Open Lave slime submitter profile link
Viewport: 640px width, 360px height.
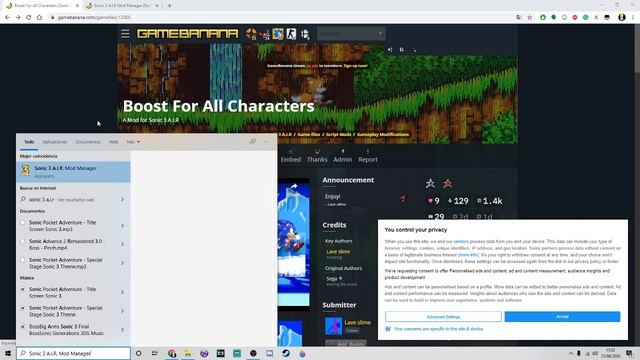pos(357,322)
